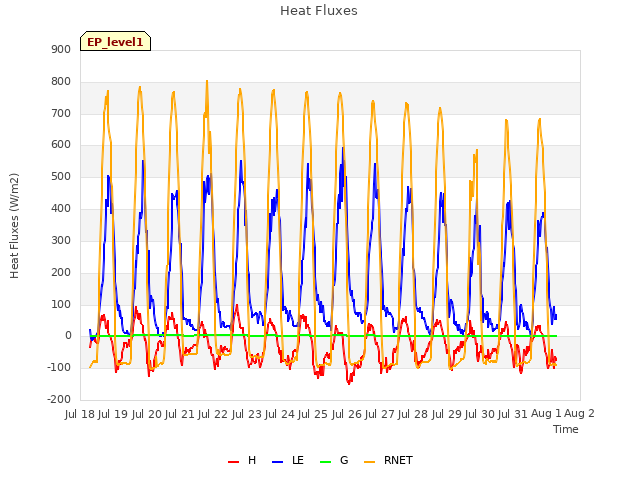
Task: Click the 'Aug 2' x-axis date label
Action: [x=580, y=414]
